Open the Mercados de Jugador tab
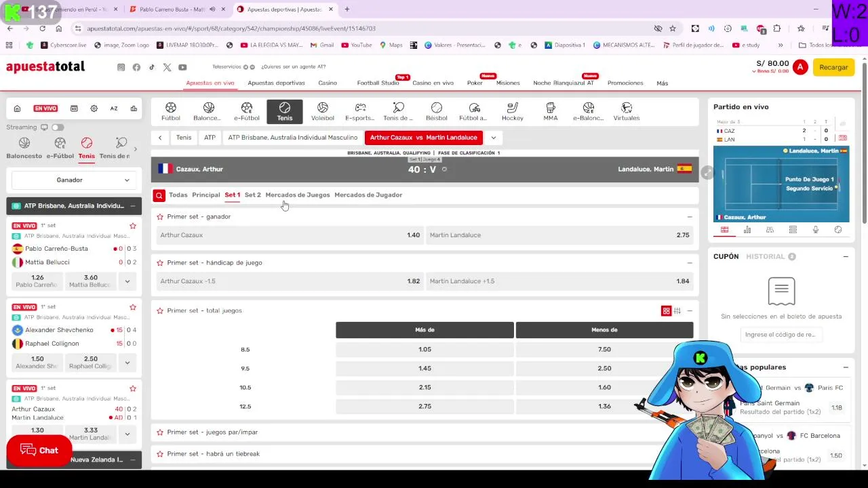The image size is (868, 488). [x=368, y=195]
